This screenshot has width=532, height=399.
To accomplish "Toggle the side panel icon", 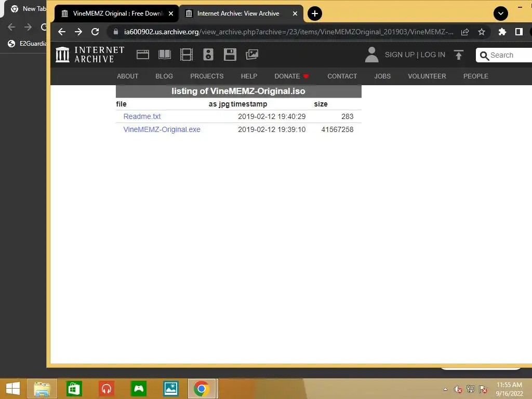I will pos(519,32).
